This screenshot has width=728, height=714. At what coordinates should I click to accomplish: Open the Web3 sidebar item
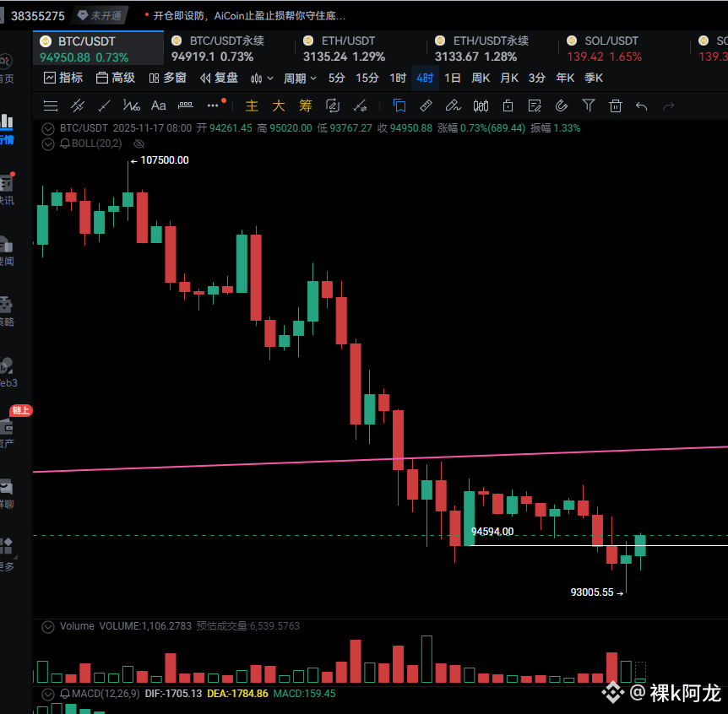(x=8, y=372)
